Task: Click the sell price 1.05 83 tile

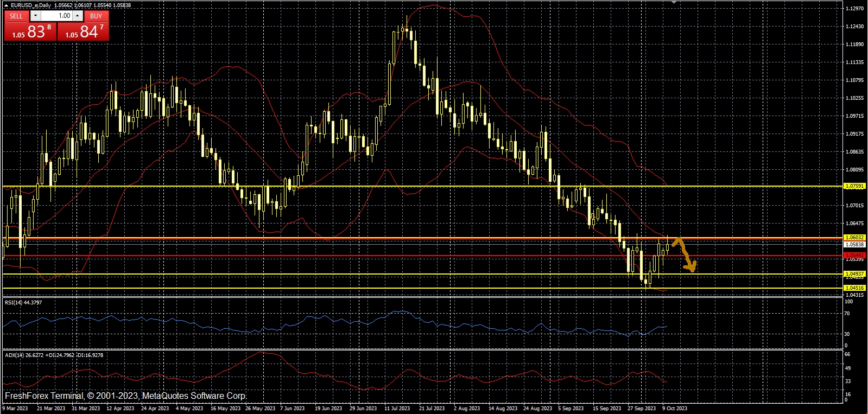Action: point(30,32)
